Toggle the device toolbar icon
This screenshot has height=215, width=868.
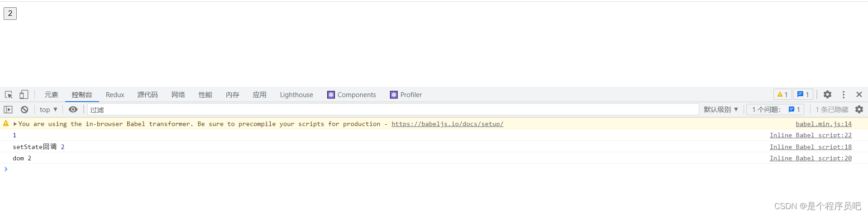pos(24,94)
